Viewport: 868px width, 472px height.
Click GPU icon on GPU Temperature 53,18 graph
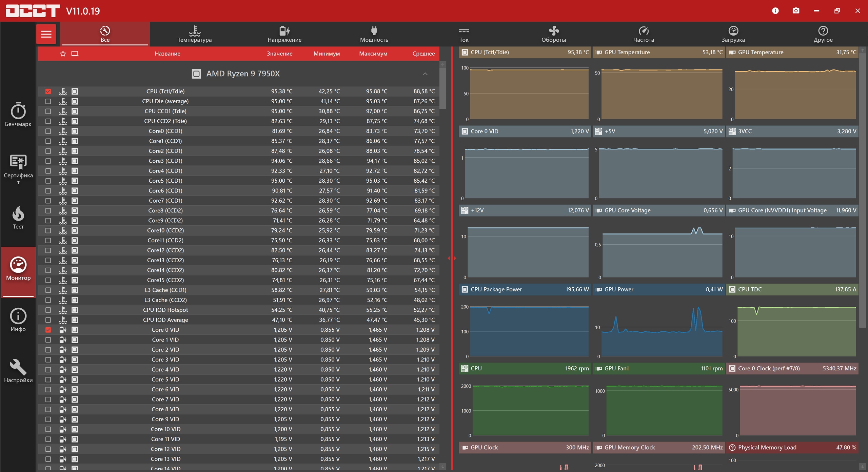point(599,52)
